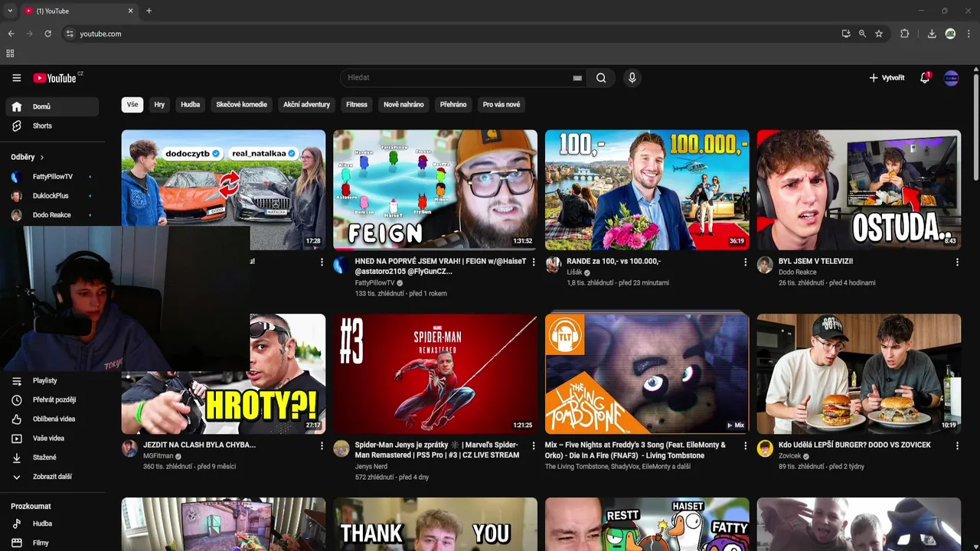Open more options for Kdo Udělá LEPŠÍ BURGER
The width and height of the screenshot is (980, 551).
point(957,445)
